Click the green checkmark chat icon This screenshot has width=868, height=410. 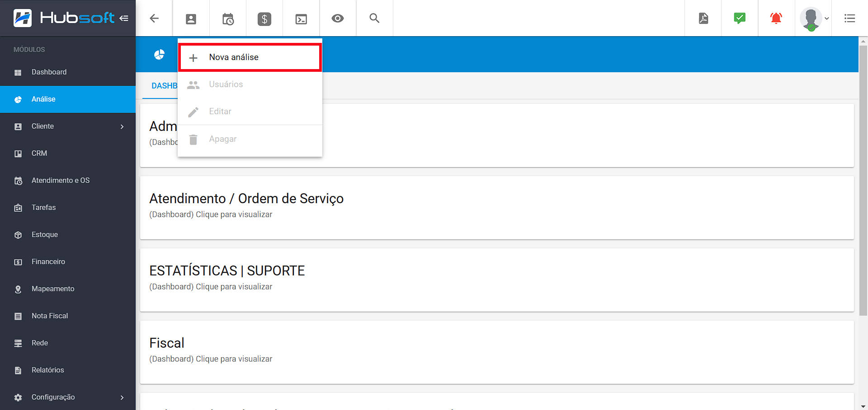740,18
